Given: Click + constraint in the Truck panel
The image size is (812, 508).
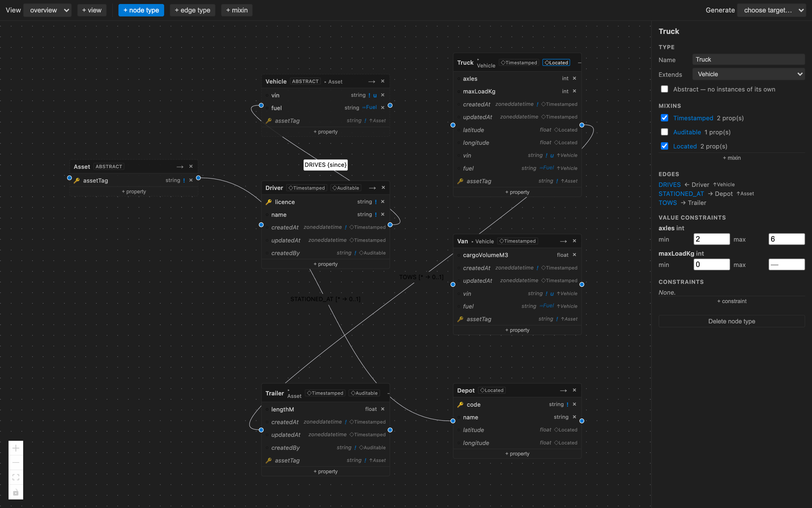Looking at the screenshot, I should coord(732,301).
